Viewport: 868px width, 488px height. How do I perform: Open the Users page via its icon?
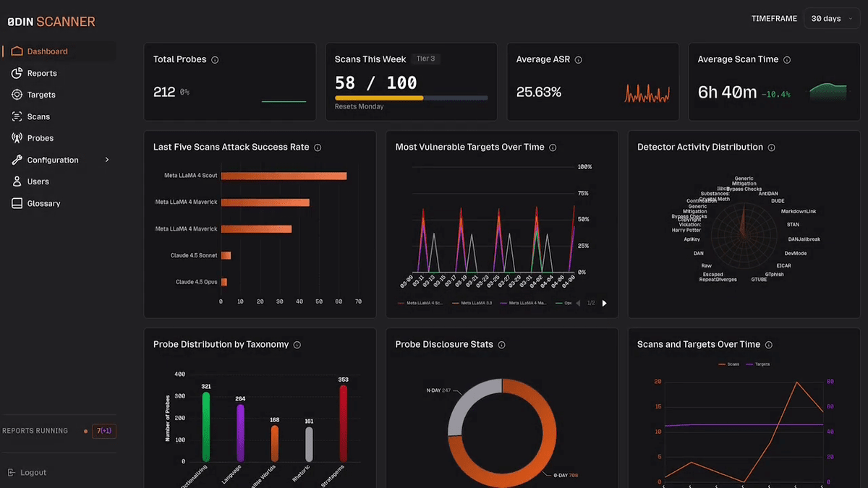point(17,181)
